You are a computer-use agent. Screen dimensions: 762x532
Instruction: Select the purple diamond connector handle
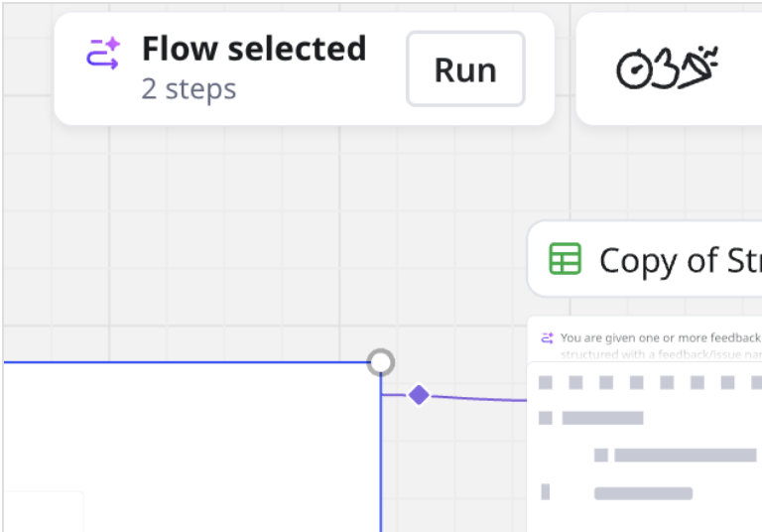(419, 395)
